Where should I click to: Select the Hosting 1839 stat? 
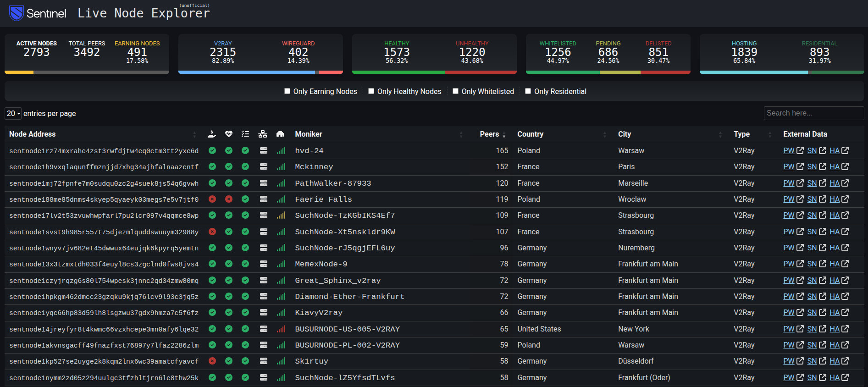click(744, 52)
